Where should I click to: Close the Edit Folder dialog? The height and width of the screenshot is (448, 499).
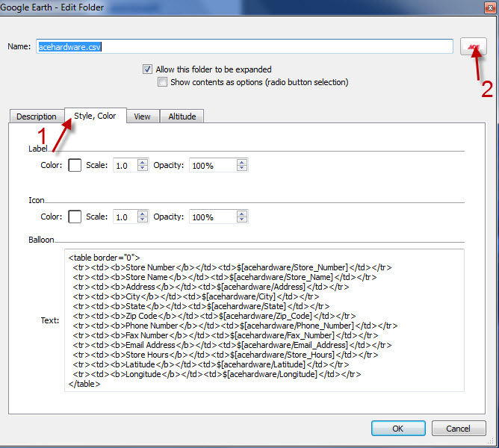(x=490, y=8)
